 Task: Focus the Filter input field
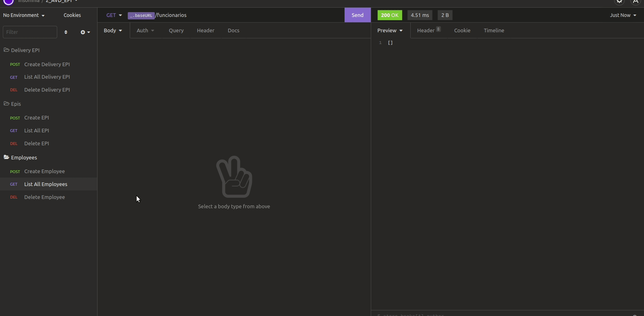coord(30,32)
